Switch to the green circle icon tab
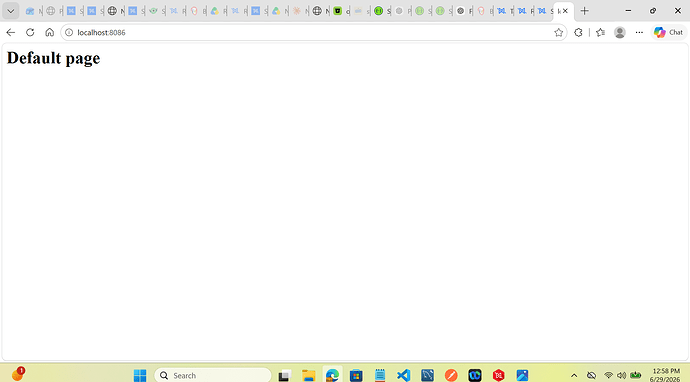 [378, 11]
